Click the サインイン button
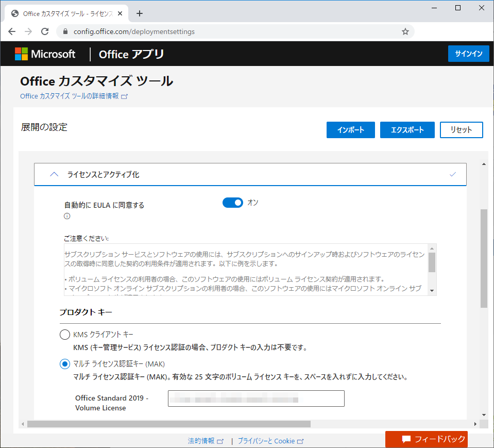The width and height of the screenshot is (494, 448). pos(468,54)
